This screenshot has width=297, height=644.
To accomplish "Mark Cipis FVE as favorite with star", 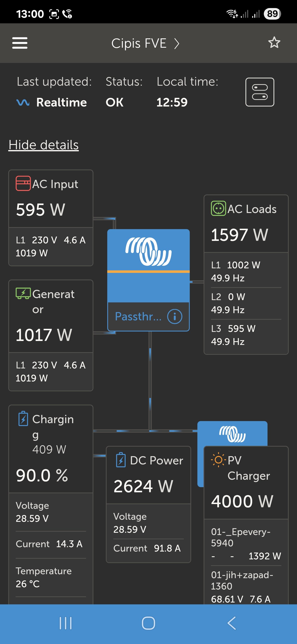I will coord(274,43).
